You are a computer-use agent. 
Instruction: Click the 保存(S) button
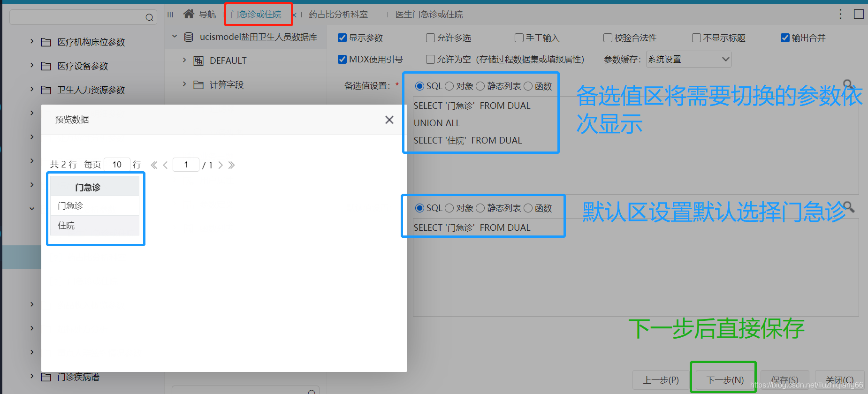[x=784, y=380]
